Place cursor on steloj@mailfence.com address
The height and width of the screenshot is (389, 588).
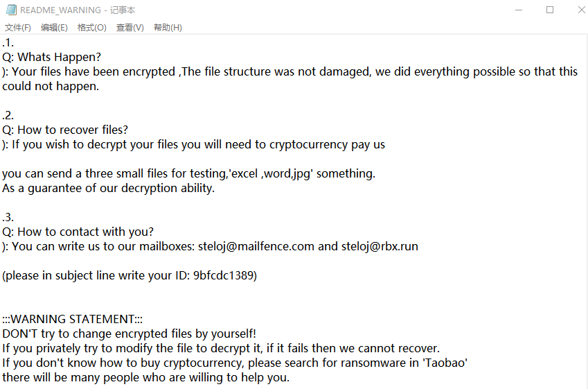coord(256,246)
